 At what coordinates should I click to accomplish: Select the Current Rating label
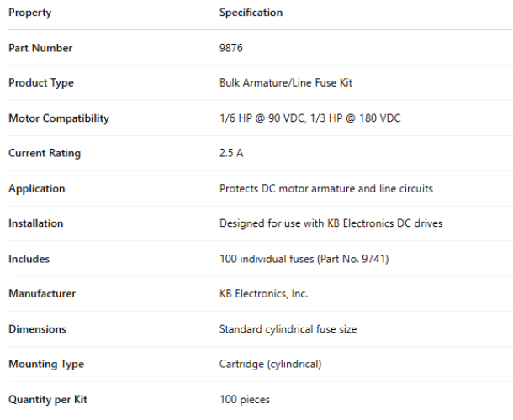tap(45, 154)
